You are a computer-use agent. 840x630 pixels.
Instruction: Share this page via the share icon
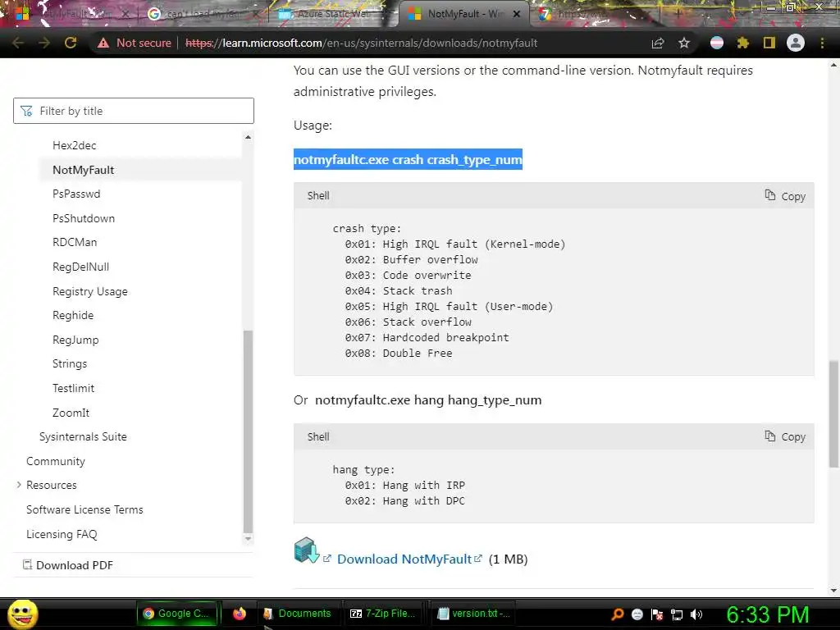(x=658, y=43)
